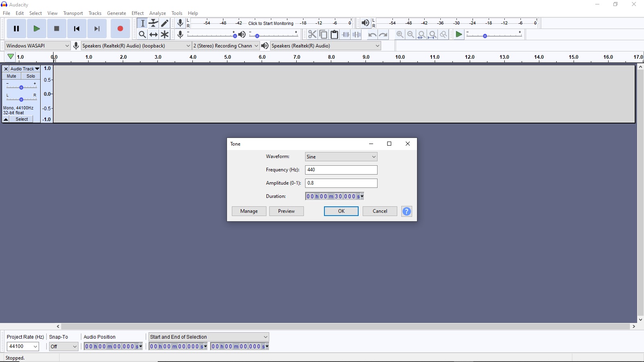
Task: Select the Draw pencil tool
Action: (165, 23)
